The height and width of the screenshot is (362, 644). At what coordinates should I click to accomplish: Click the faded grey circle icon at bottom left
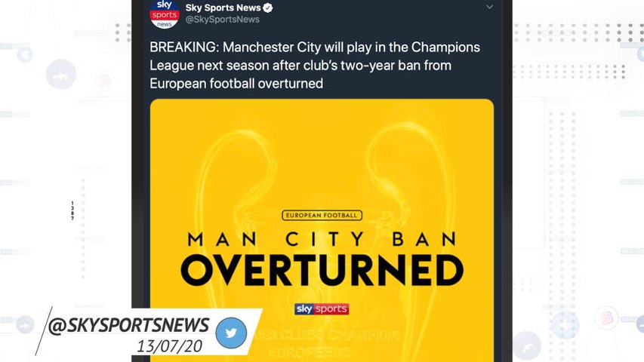click(25, 324)
